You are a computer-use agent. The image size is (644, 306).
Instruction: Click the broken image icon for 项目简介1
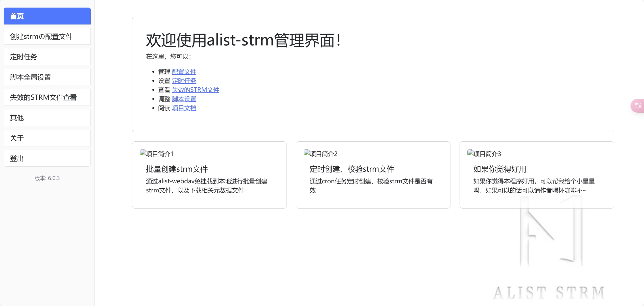click(143, 152)
